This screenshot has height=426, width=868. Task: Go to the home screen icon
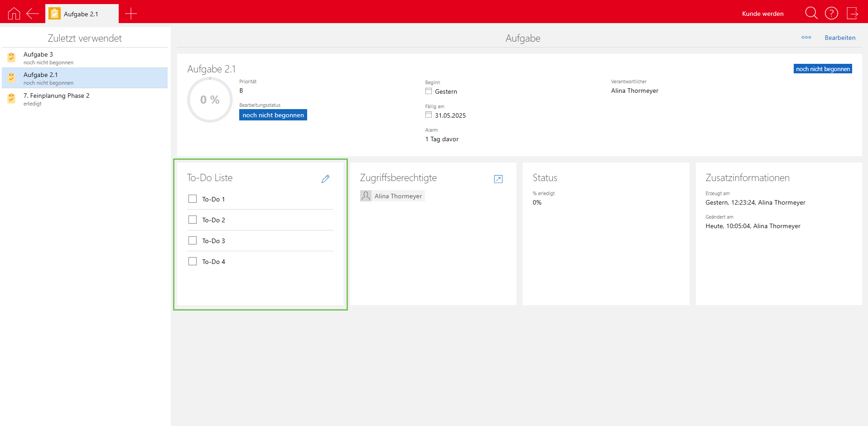pos(14,14)
